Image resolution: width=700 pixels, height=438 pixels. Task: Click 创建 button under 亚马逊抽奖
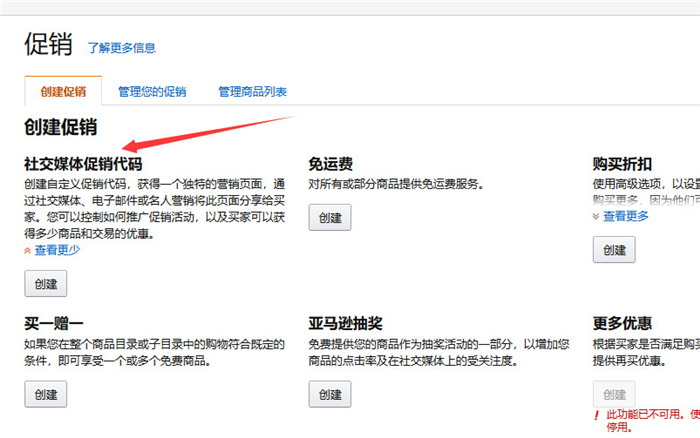tap(330, 394)
